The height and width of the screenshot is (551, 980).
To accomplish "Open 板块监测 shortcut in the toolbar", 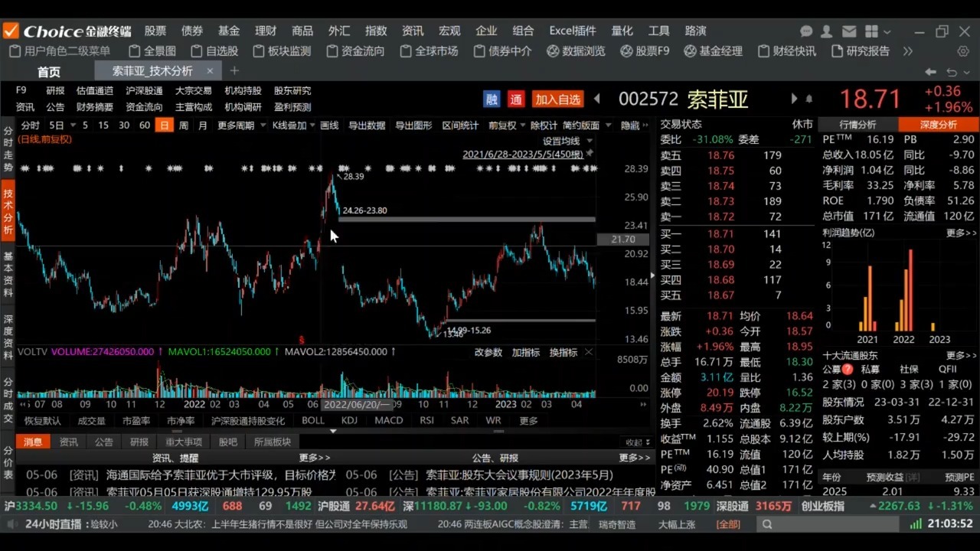I will click(282, 51).
